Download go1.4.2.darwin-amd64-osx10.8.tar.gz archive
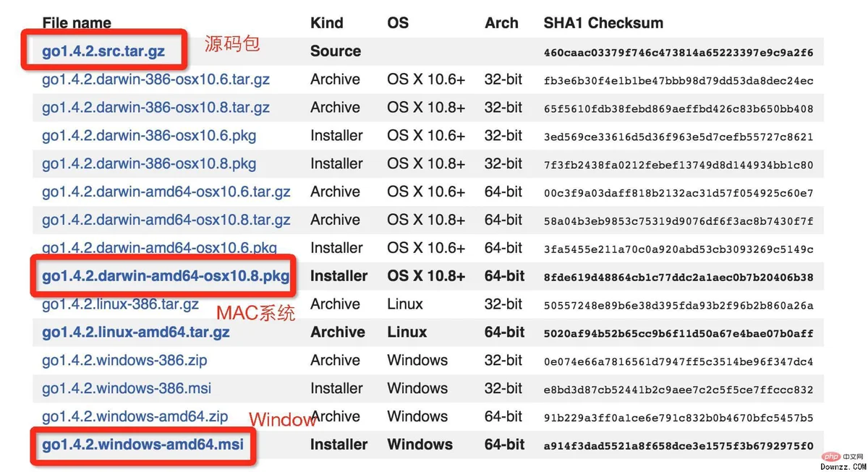 [166, 220]
